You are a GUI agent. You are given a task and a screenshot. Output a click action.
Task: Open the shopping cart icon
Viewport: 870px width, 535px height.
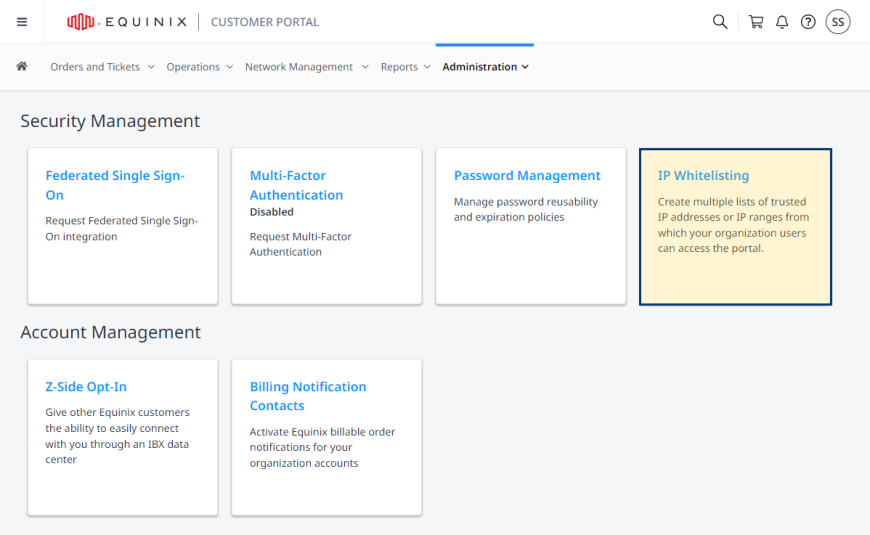pos(756,22)
